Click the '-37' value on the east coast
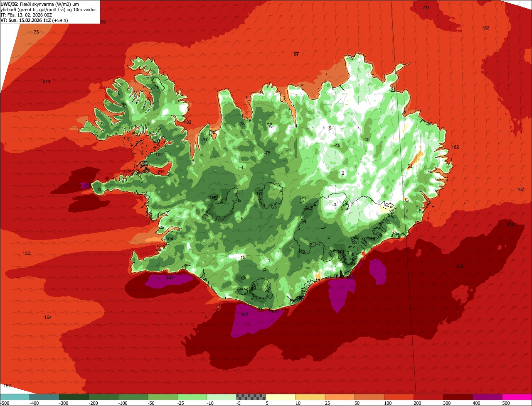 coord(429,124)
